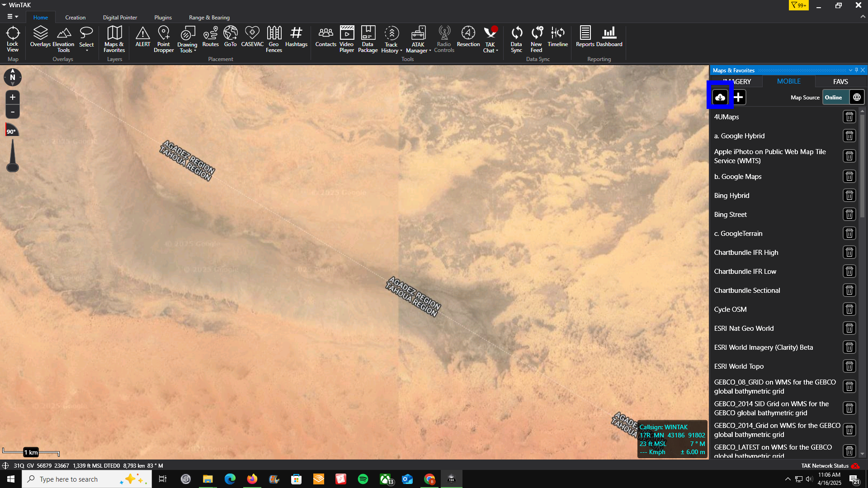Viewport: 868px width, 488px height.
Task: Switch to the MOBILE tab
Action: (788, 81)
